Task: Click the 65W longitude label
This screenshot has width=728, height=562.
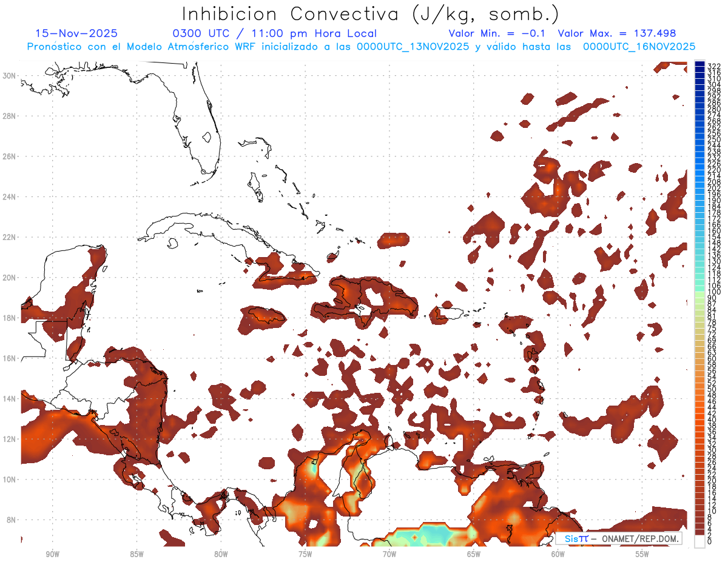Action: (x=474, y=554)
